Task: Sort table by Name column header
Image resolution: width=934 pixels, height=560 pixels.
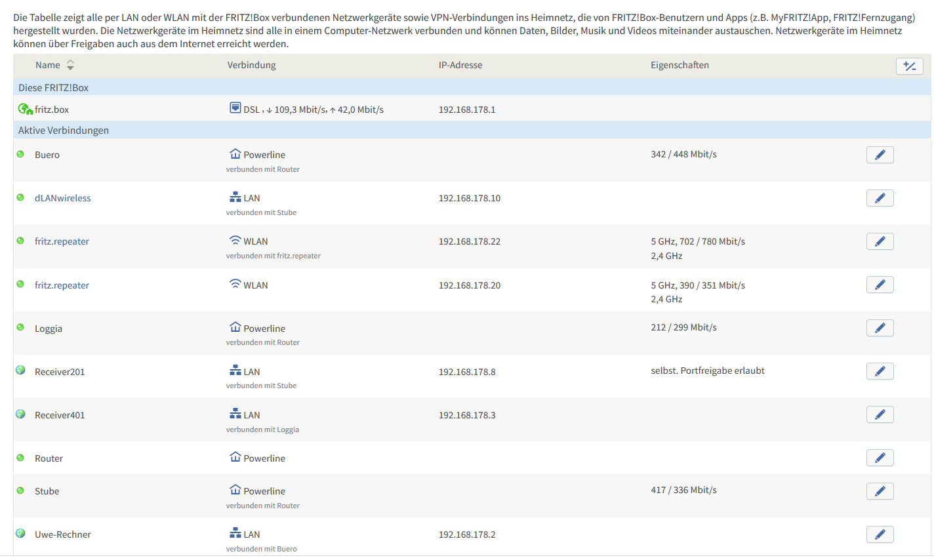Action: tap(48, 65)
